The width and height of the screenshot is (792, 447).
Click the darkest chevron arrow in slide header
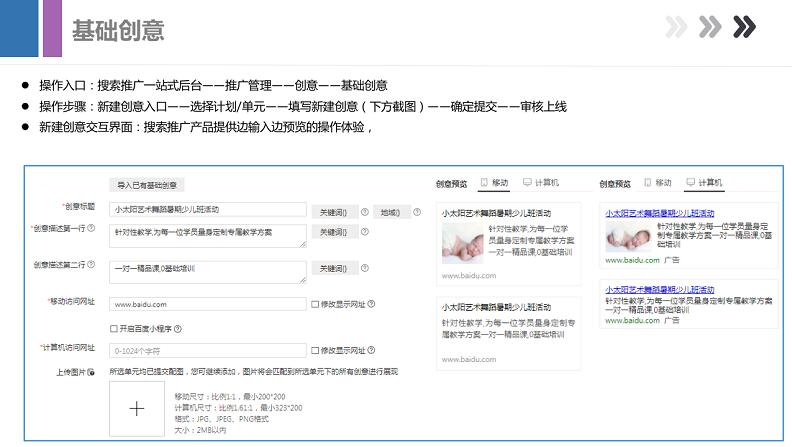[743, 27]
